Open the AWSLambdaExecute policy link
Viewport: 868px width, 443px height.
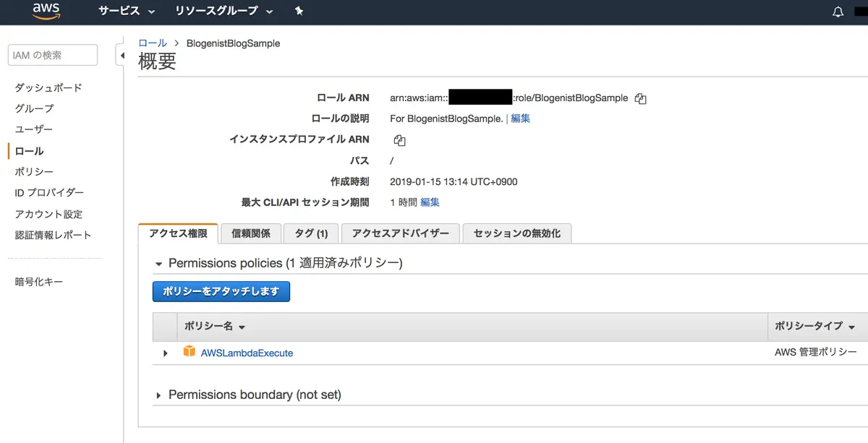coord(247,353)
